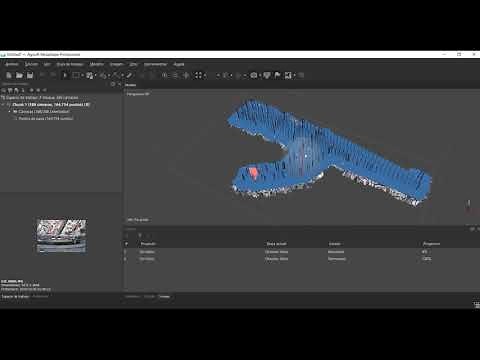Activate the Rotate Object tool
The image size is (480, 360).
point(103,75)
